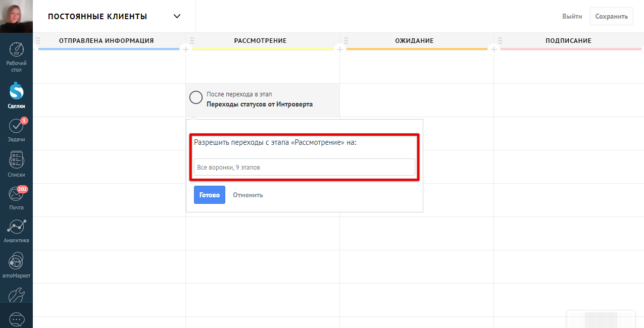Open the Списки section
Screen dimensions: 644x328
click(x=16, y=165)
